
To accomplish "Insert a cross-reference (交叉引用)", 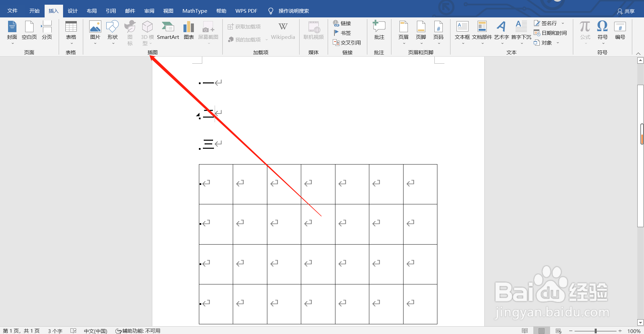I will [x=347, y=43].
